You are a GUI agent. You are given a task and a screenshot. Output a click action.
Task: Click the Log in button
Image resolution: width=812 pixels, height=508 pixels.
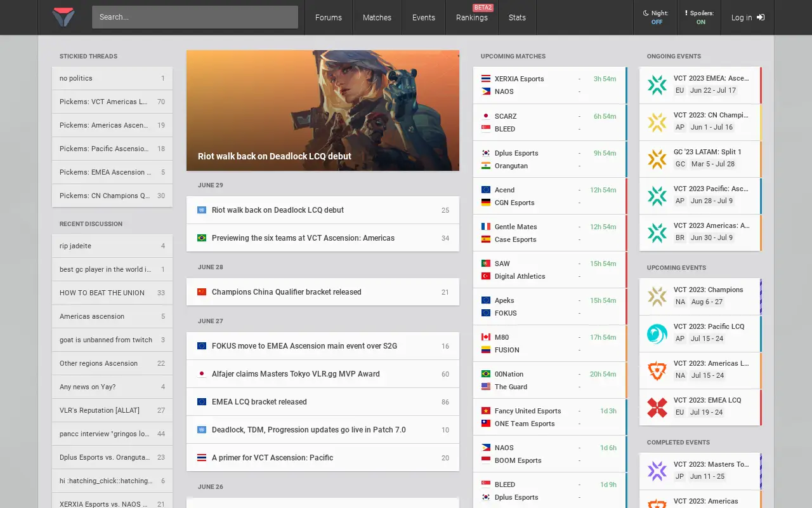click(747, 17)
